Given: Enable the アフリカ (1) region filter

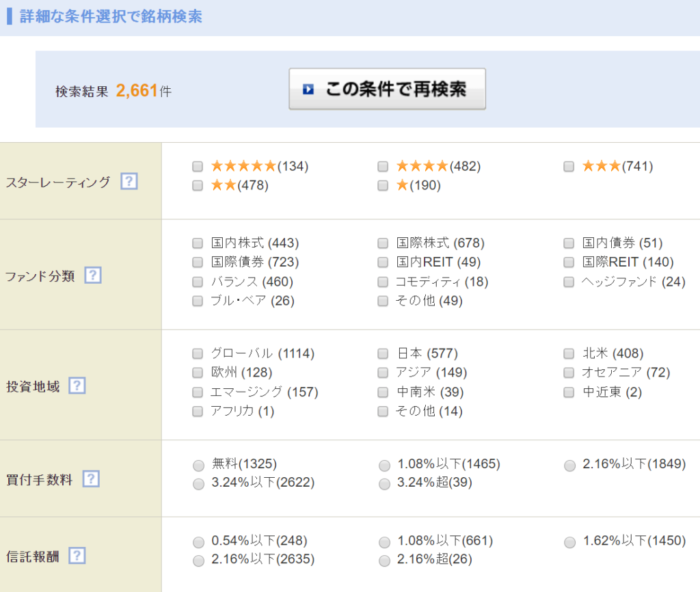Looking at the screenshot, I should [198, 412].
